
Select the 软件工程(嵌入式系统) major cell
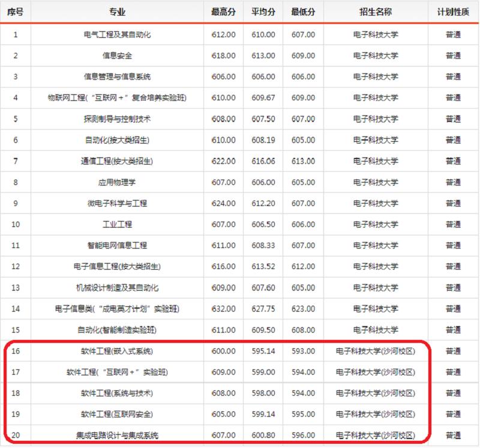[x=117, y=351]
